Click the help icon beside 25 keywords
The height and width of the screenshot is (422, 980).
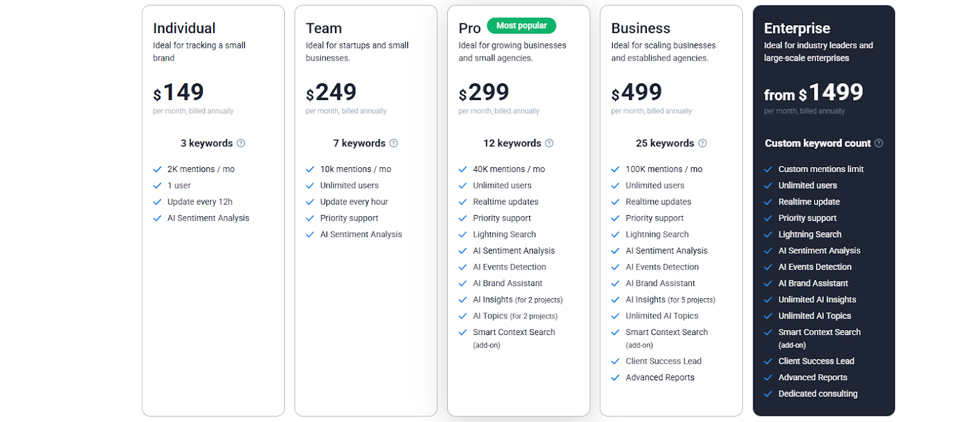coord(702,143)
